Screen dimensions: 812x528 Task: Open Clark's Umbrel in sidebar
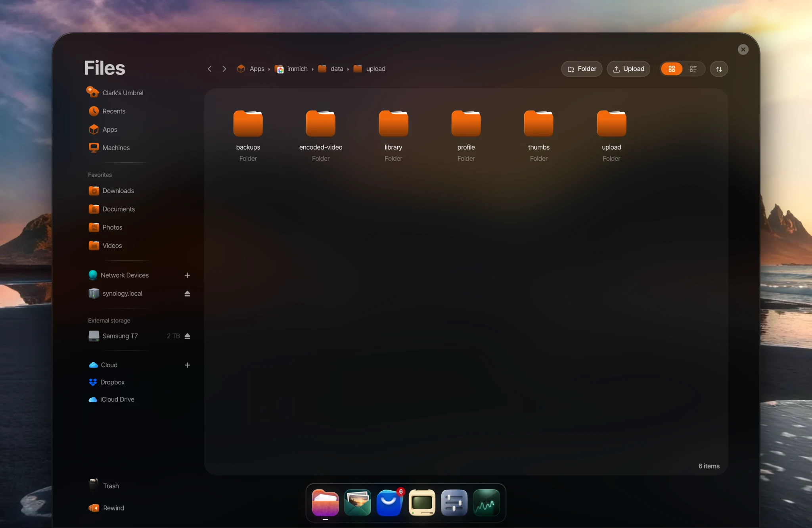(x=115, y=93)
